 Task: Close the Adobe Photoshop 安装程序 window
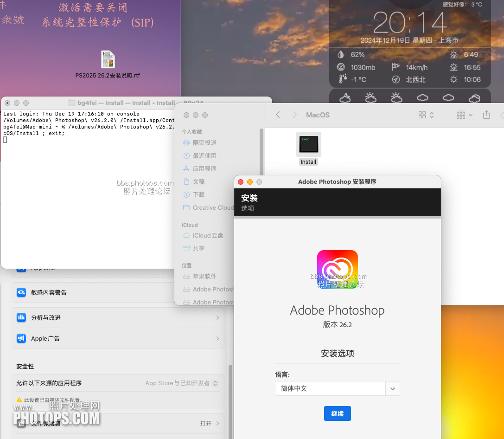tap(241, 182)
